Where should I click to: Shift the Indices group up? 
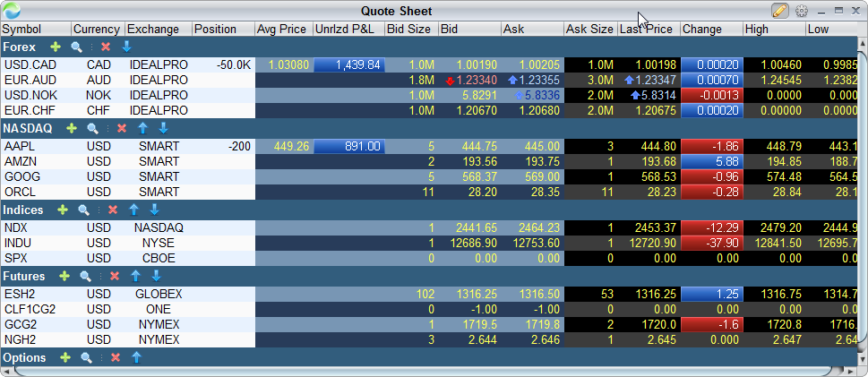133,210
